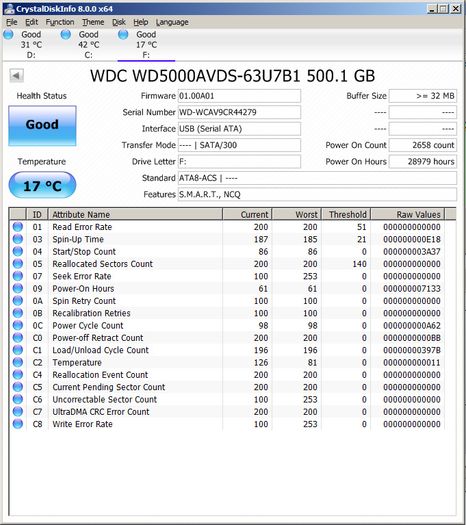Select drive C: status orb at 42 °C
Viewport: 466px width, 525px height.
[x=66, y=34]
